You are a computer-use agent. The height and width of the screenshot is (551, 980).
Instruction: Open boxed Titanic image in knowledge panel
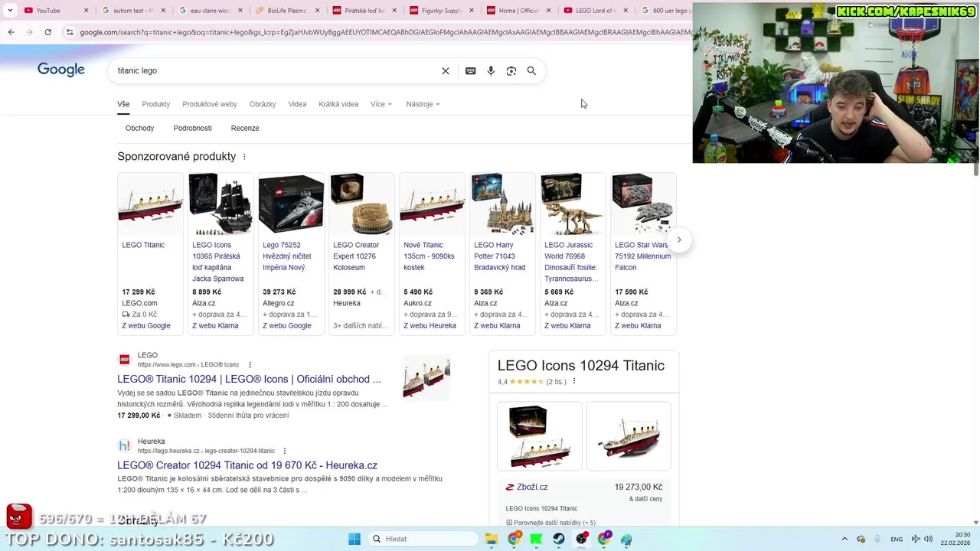pos(539,436)
